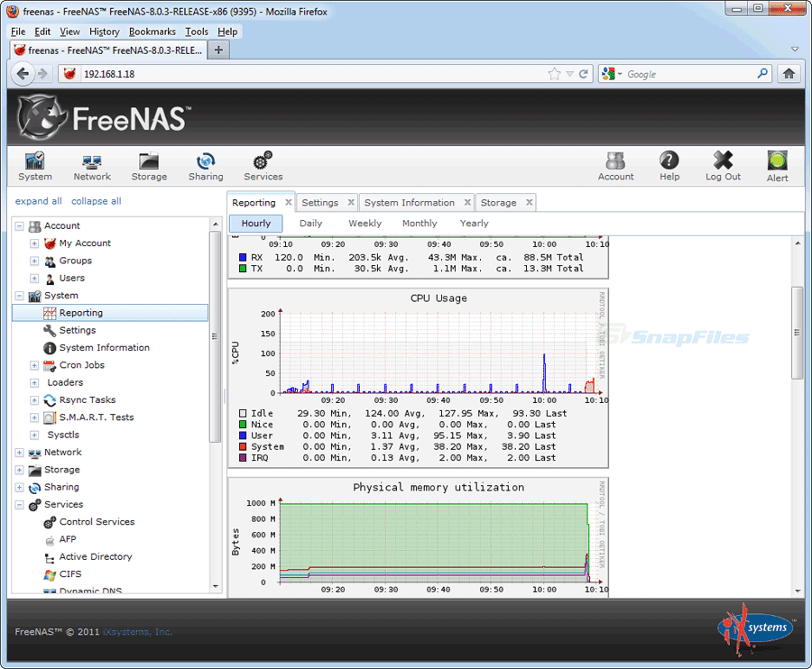Select Users in the tree
The image size is (812, 669).
tap(72, 279)
